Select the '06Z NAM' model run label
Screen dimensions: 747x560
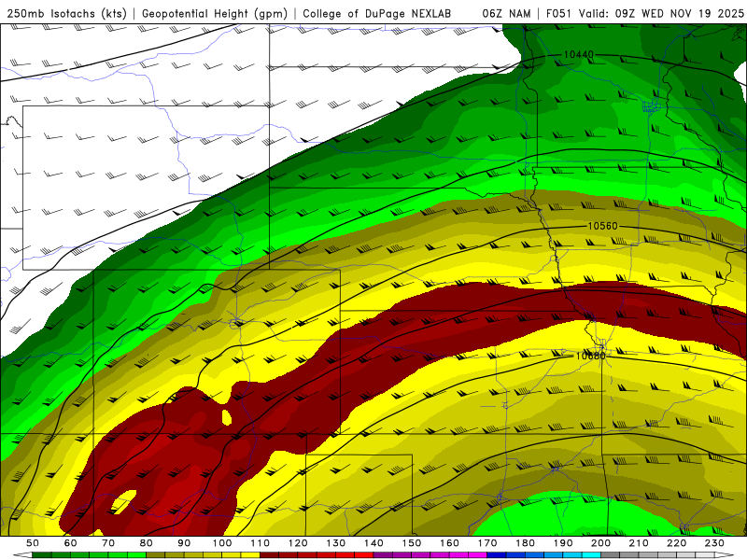tap(506, 13)
